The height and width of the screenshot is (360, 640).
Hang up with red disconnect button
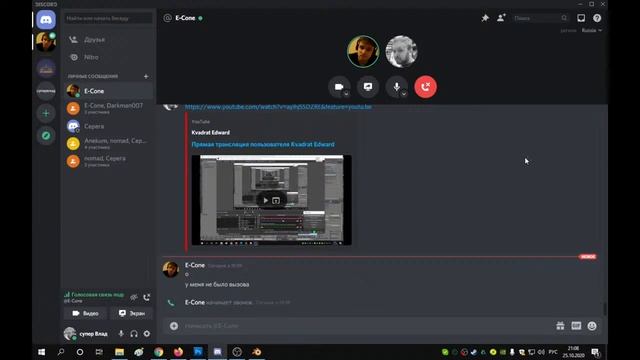pos(425,87)
